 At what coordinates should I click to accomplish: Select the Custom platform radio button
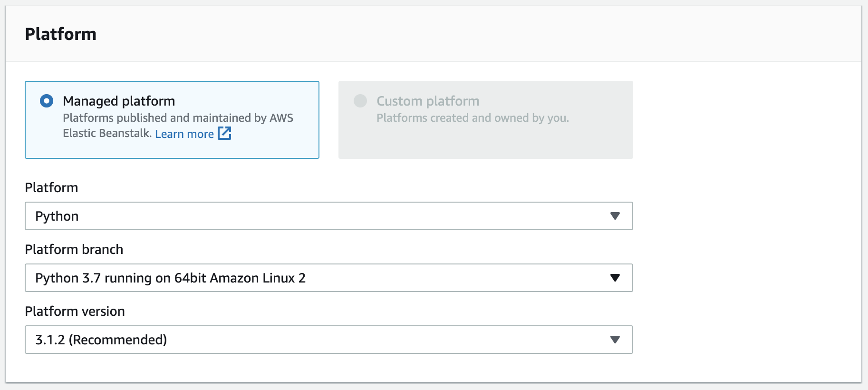click(360, 101)
